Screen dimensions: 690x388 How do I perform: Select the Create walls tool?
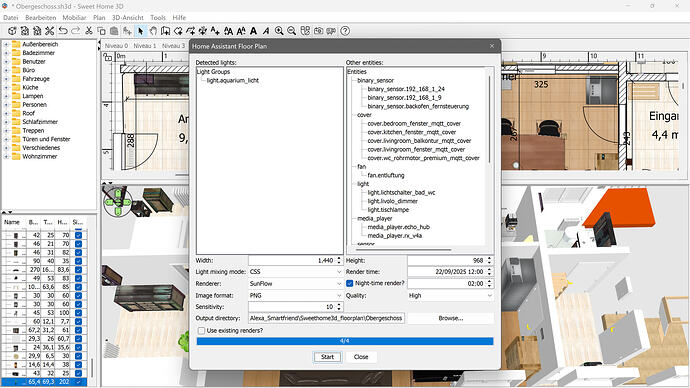tap(165, 31)
